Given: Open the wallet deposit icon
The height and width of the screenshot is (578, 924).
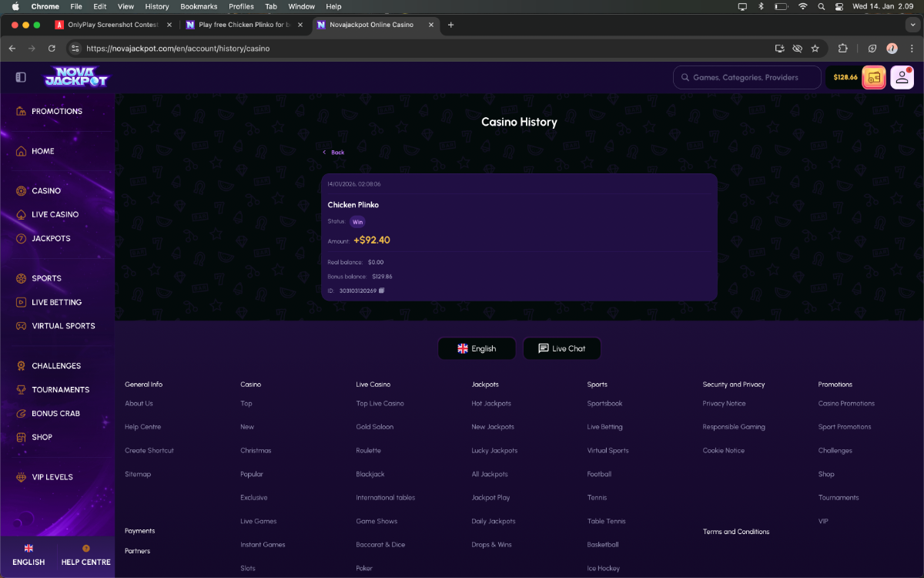Looking at the screenshot, I should click(874, 77).
